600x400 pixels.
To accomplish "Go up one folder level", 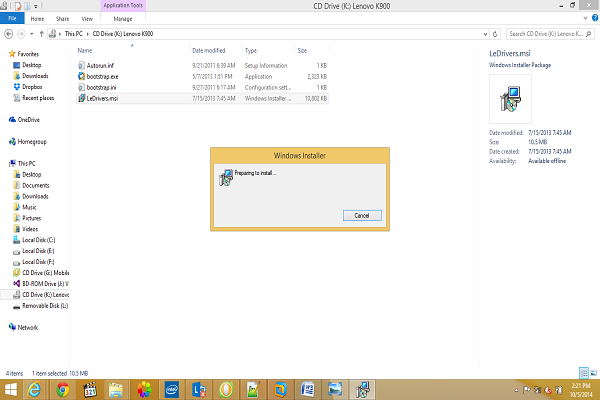I will (x=41, y=34).
